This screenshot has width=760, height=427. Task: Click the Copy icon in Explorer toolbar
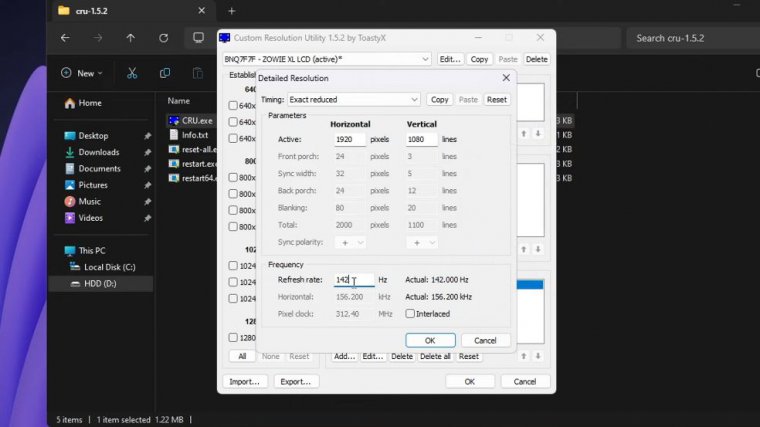(165, 73)
